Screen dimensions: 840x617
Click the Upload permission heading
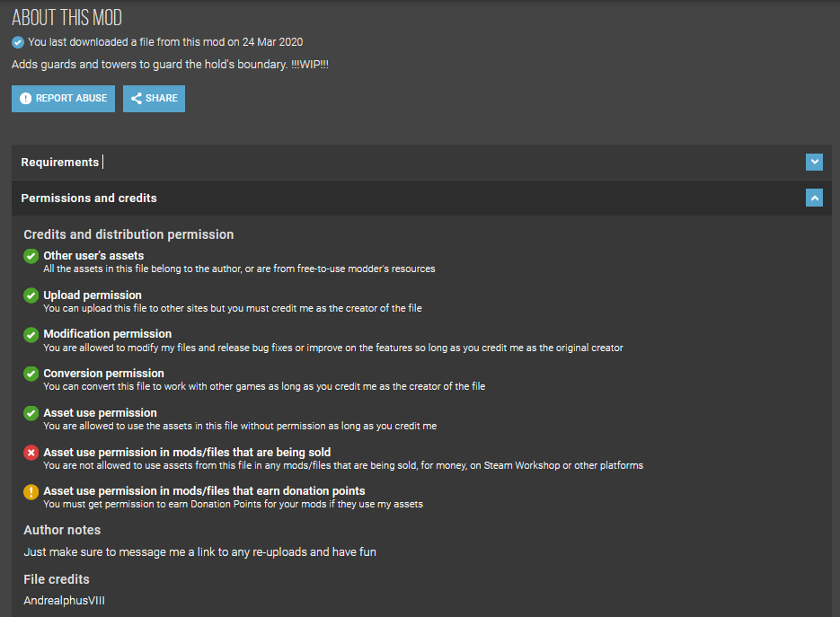click(93, 295)
